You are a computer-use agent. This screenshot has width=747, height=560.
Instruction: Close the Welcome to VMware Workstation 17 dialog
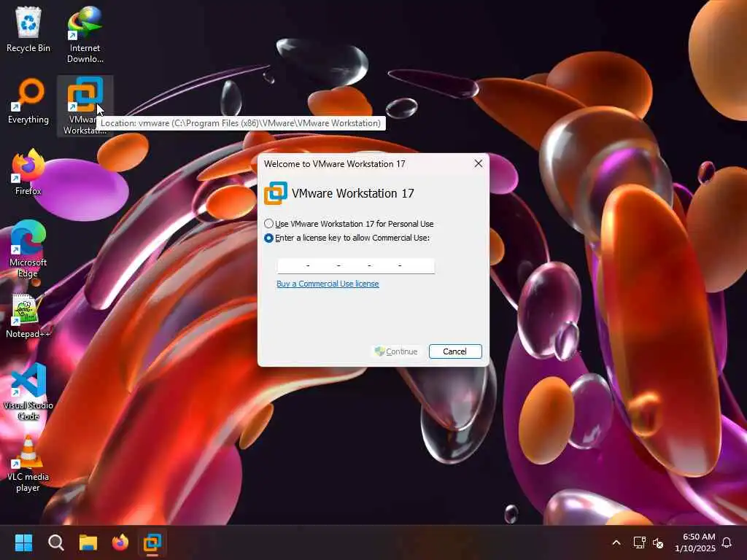click(x=479, y=164)
